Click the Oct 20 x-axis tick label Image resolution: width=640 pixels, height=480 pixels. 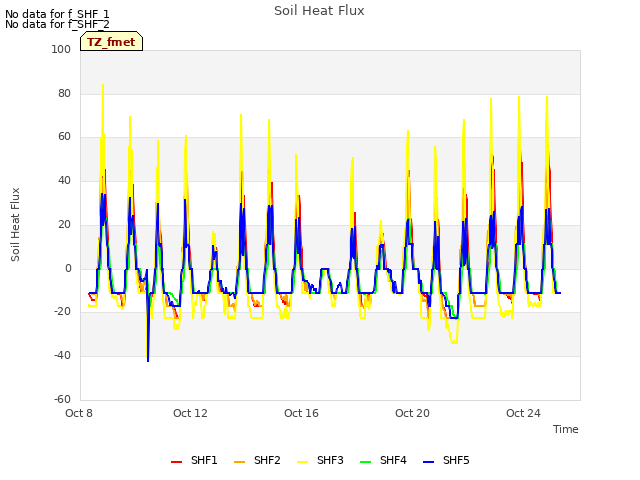pyautogui.click(x=412, y=413)
